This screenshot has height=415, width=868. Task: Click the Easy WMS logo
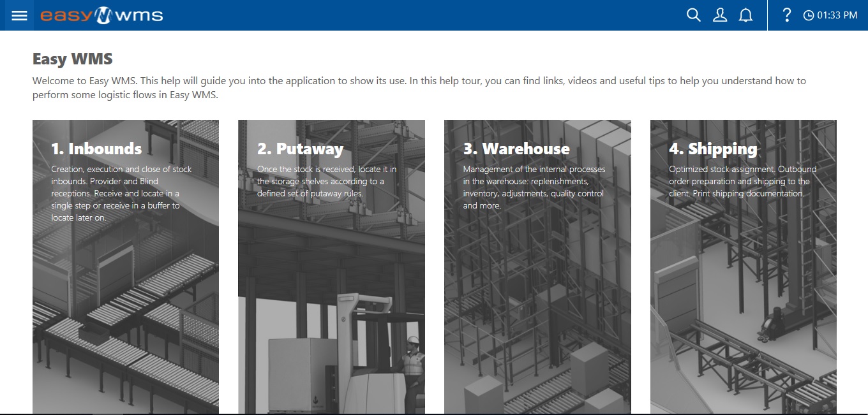pyautogui.click(x=101, y=15)
